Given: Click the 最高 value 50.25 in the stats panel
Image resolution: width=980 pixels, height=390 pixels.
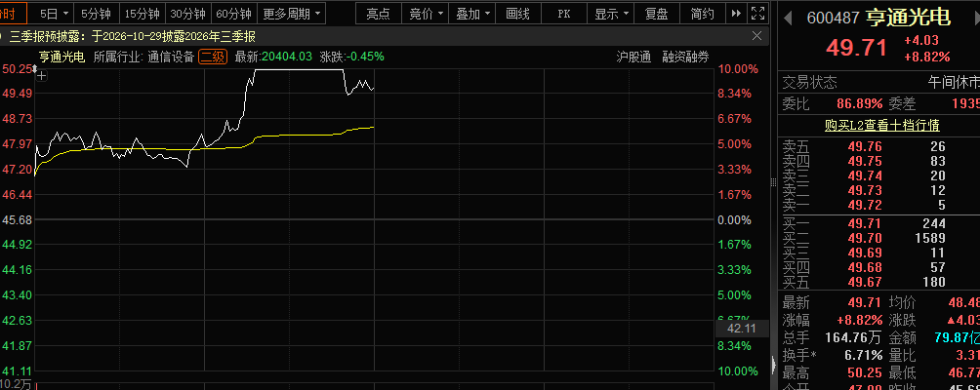Looking at the screenshot, I should click(865, 373).
